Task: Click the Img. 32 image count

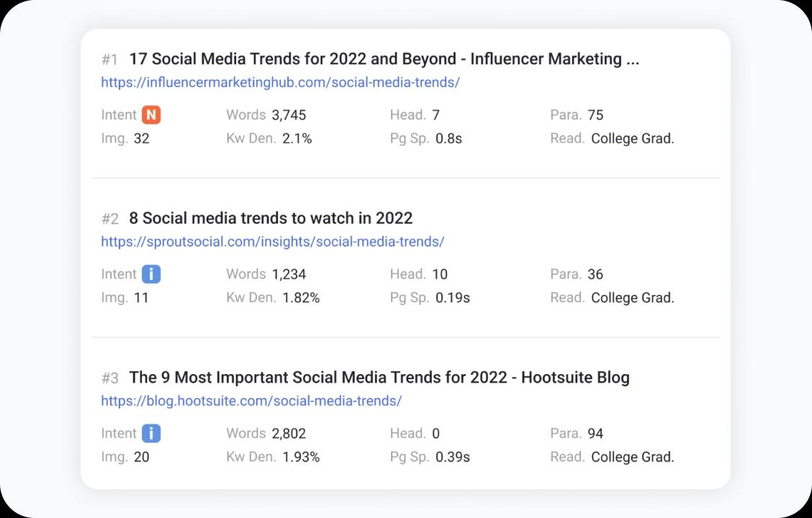Action: pyautogui.click(x=141, y=139)
